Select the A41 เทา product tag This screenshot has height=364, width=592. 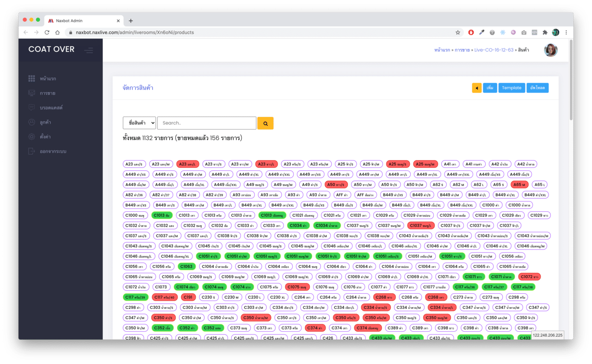pos(450,164)
